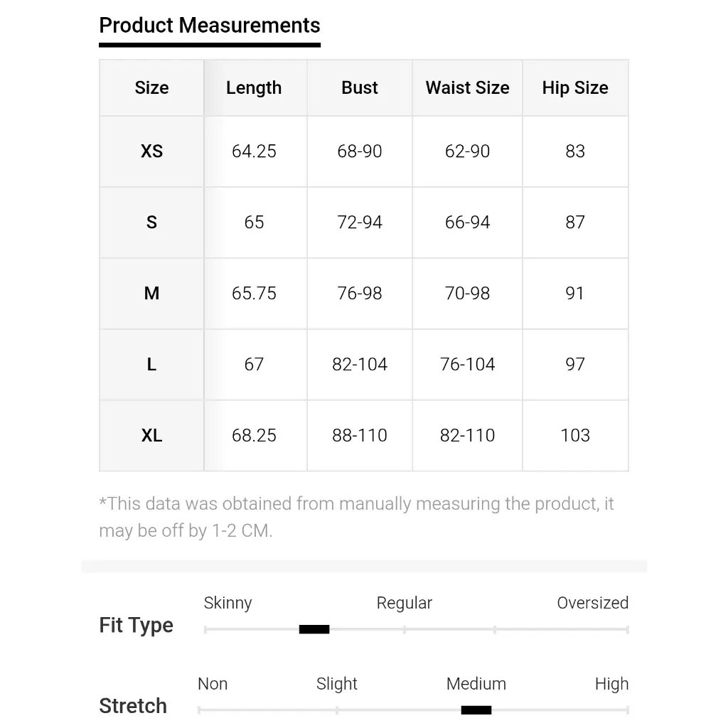Click the Waist Size column header

point(467,88)
